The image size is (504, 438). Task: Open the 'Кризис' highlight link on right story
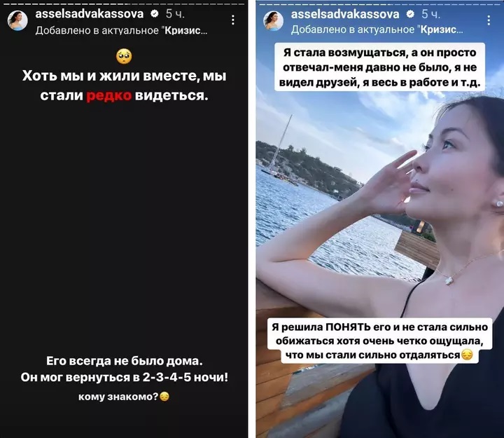coord(442,29)
